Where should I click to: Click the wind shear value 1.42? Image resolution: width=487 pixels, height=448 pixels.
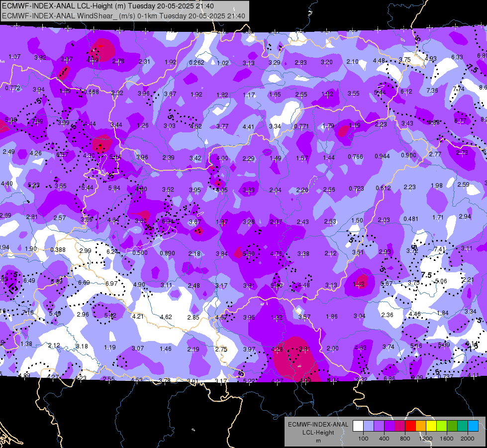(359, 284)
